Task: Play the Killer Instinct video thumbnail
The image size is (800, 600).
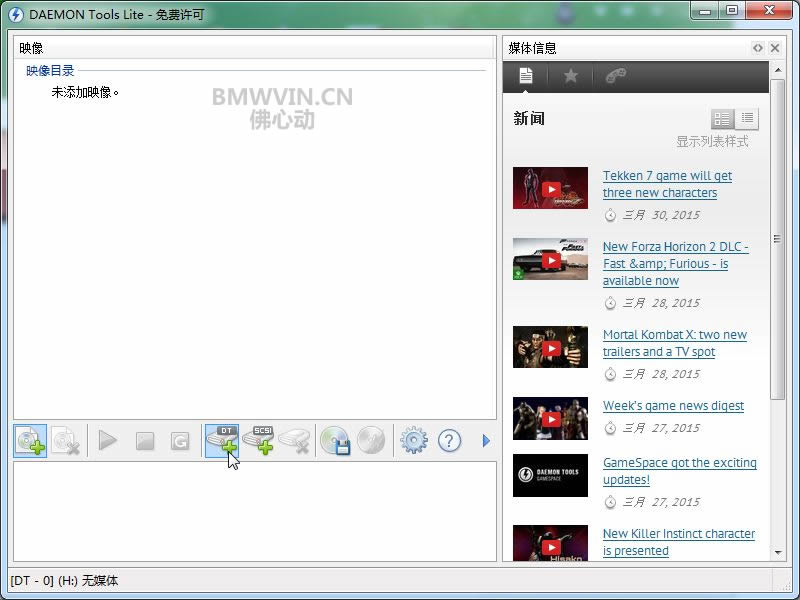Action: point(551,544)
